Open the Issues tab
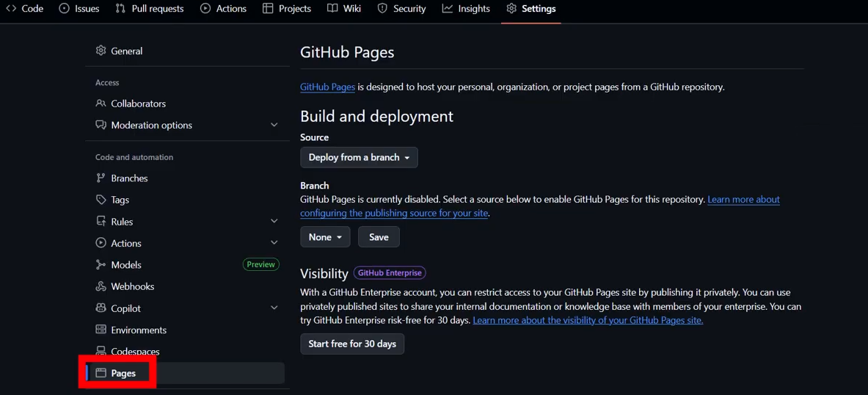 coord(79,9)
